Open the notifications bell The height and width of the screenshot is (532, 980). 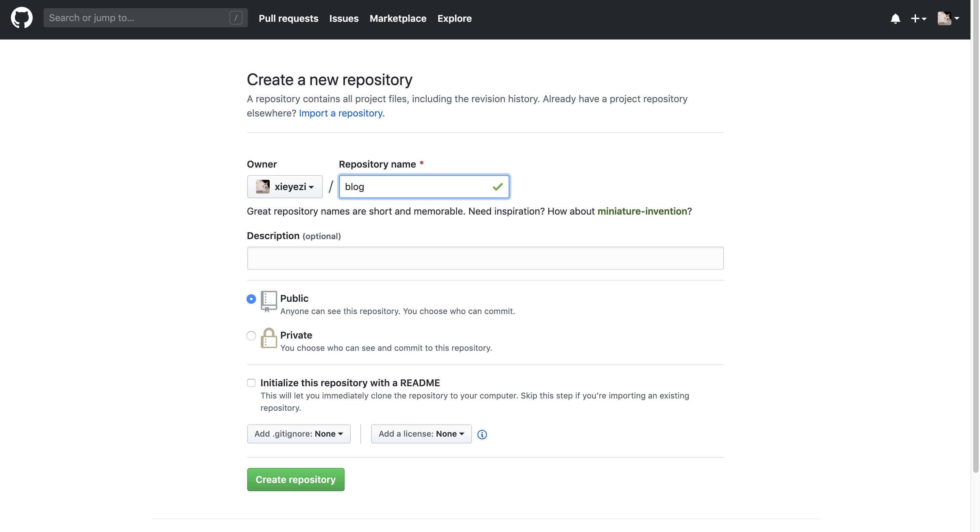click(895, 18)
